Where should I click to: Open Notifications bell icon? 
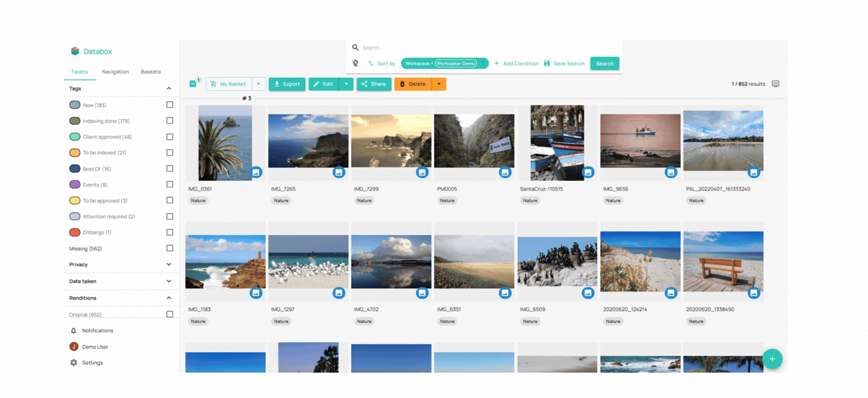pos(74,331)
